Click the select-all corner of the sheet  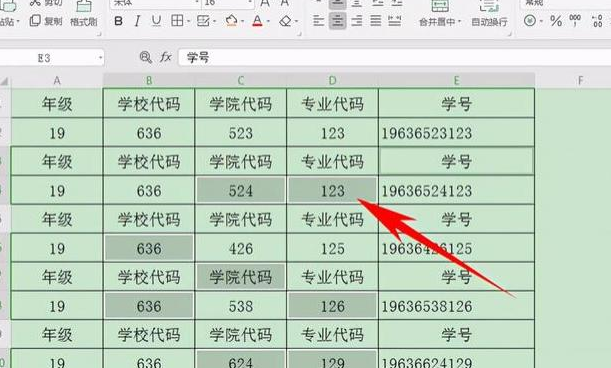click(5, 81)
